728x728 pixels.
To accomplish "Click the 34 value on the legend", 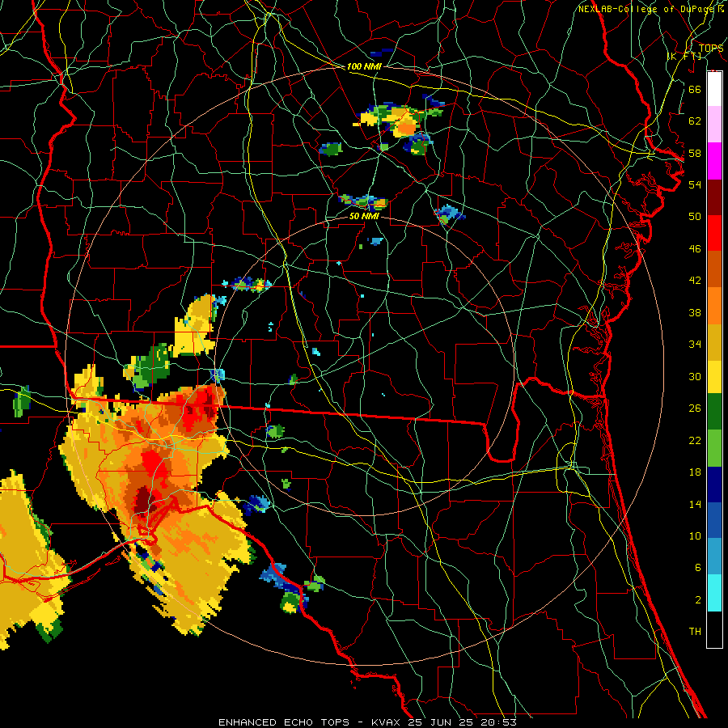I will [695, 345].
